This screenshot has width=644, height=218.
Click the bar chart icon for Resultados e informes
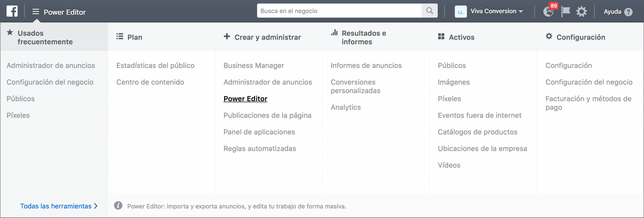(x=334, y=32)
